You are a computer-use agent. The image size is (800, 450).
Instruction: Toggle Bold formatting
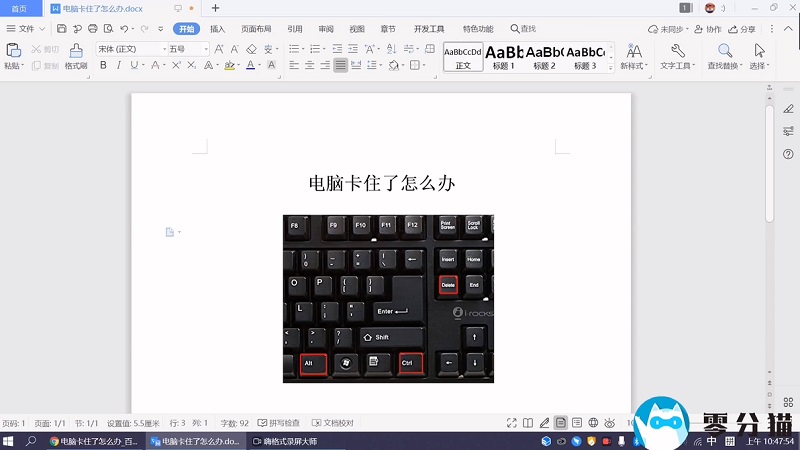coord(103,66)
